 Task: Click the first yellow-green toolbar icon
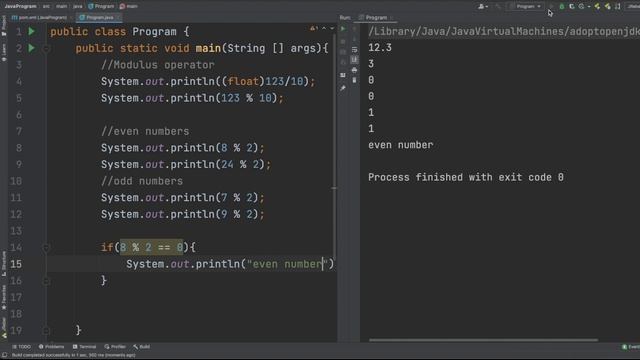tap(598, 6)
